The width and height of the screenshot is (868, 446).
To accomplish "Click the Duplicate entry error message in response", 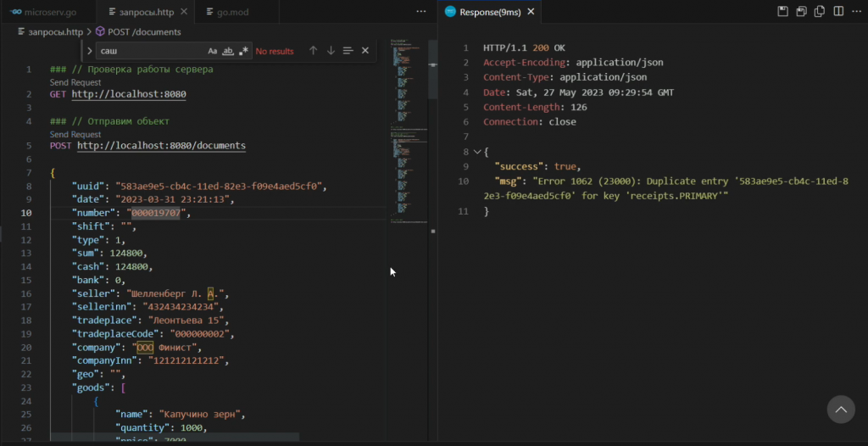I will tap(667, 188).
